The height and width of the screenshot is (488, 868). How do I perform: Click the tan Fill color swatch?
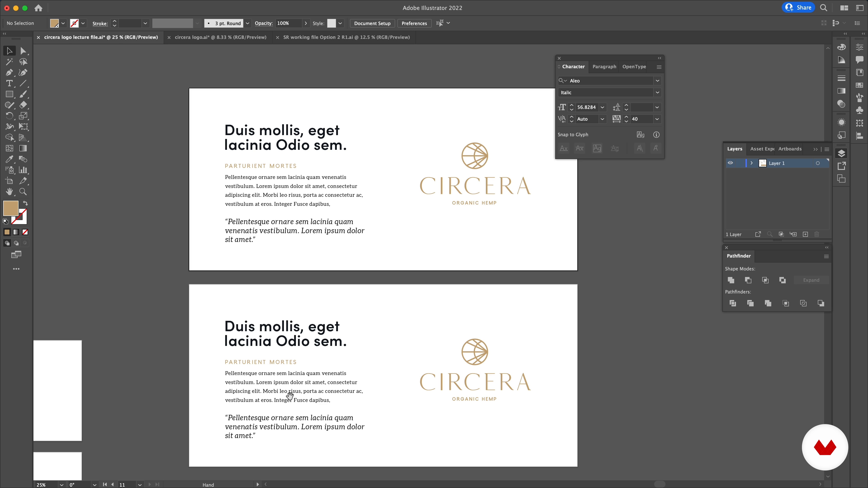pyautogui.click(x=11, y=208)
